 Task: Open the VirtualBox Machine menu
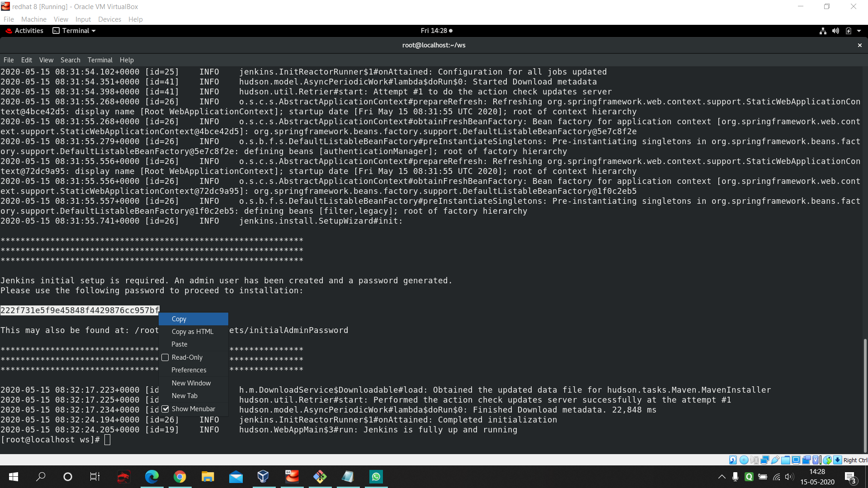34,19
